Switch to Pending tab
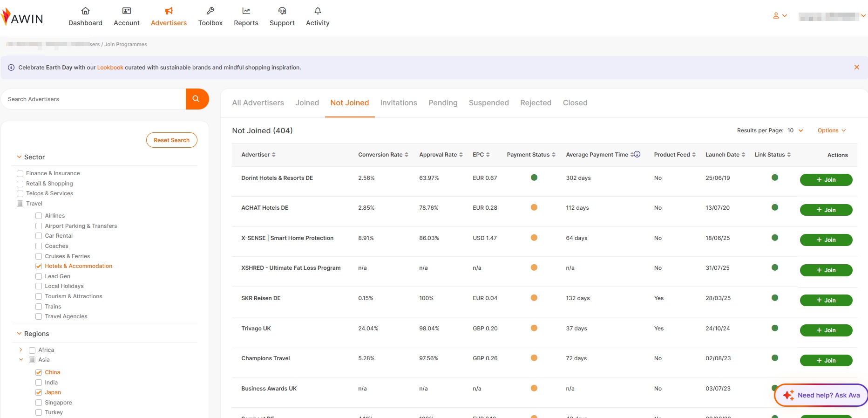 pos(443,103)
